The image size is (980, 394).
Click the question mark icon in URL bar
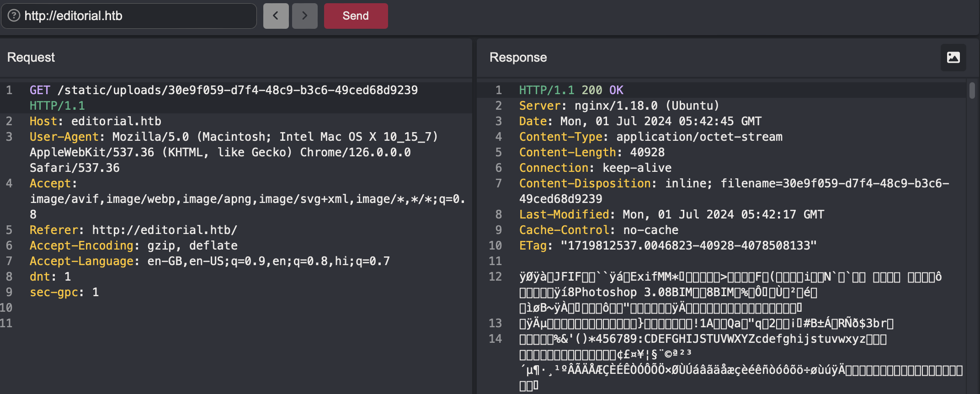(14, 16)
